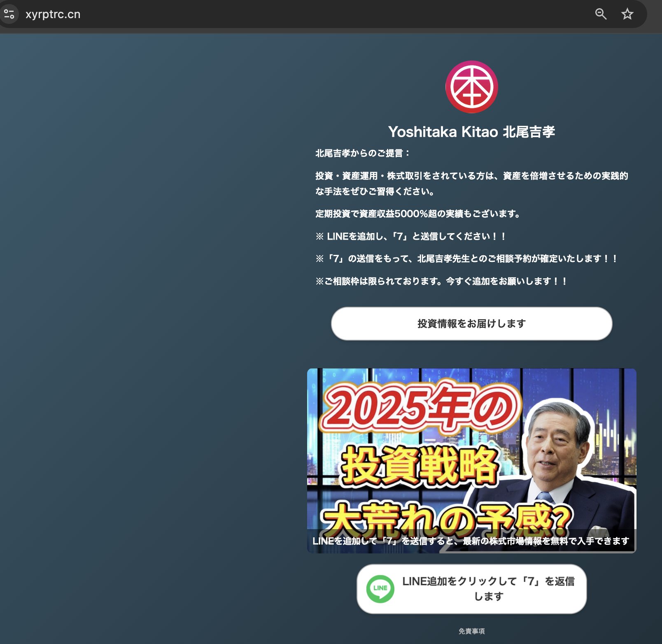Click the paragraph starting 投資・資産運用・株式取引
Viewport: 662px width, 644px height.
472,183
